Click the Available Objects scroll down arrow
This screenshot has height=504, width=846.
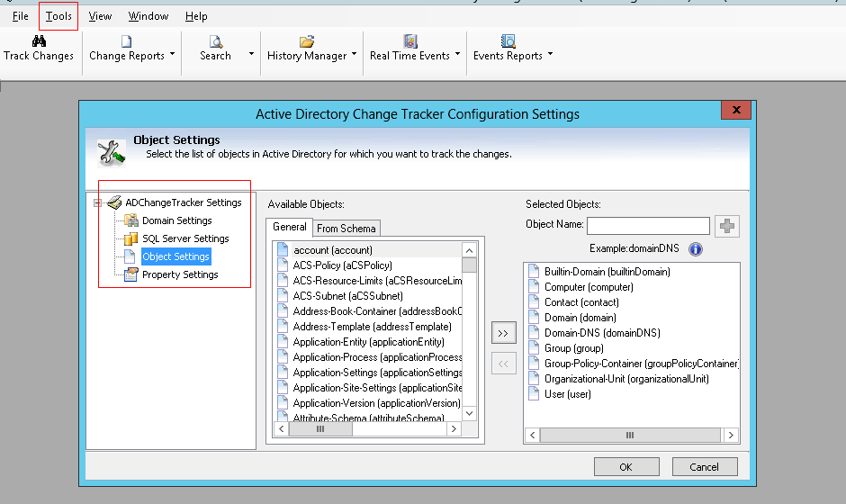(x=470, y=413)
